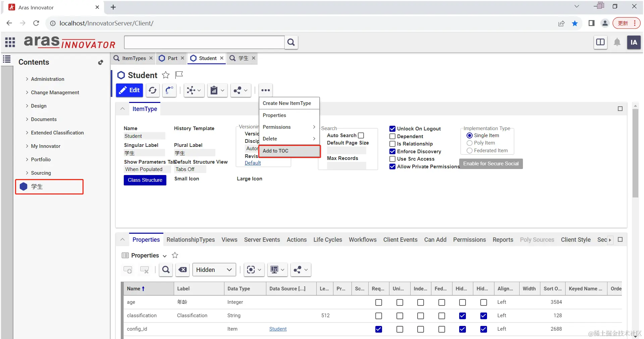Expand the Change Management tree node
644x339 pixels.
point(27,92)
